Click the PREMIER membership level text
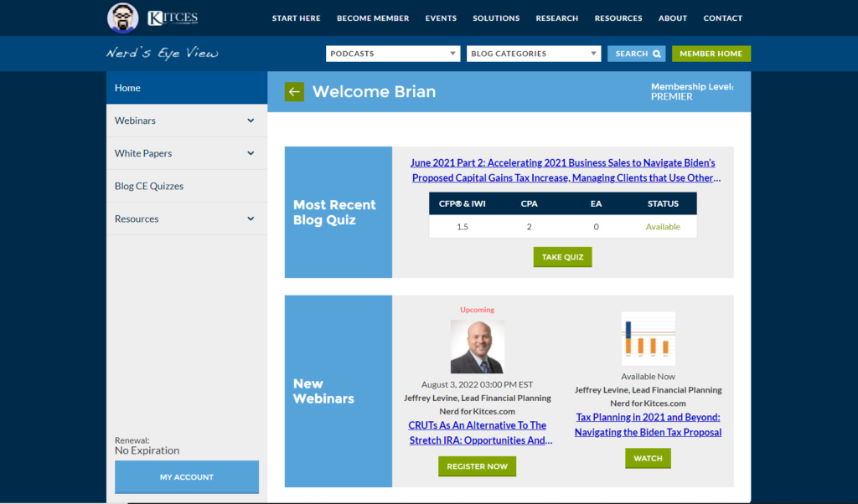The height and width of the screenshot is (504, 858). [x=671, y=97]
